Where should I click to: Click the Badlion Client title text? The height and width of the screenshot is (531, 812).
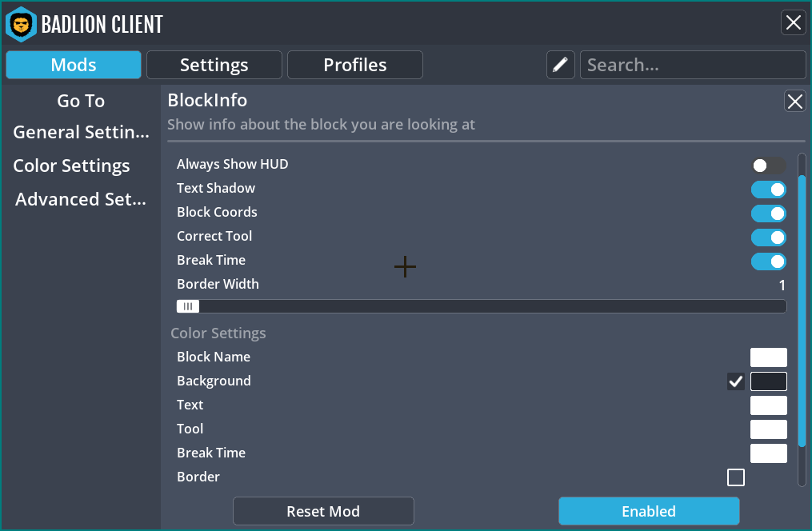click(x=102, y=24)
